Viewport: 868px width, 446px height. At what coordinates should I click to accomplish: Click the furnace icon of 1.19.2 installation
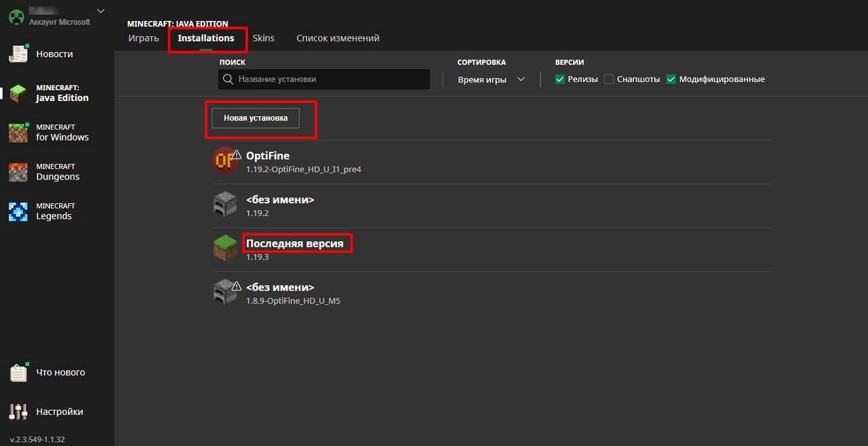(225, 205)
